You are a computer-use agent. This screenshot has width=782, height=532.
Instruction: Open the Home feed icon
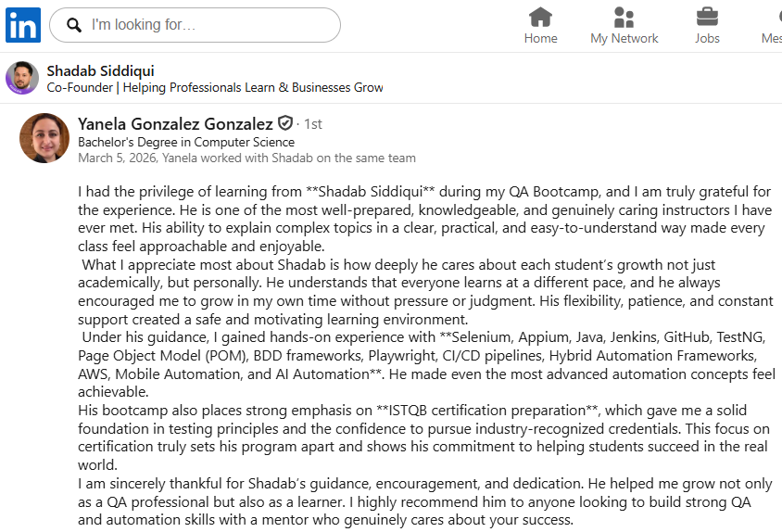tap(540, 18)
